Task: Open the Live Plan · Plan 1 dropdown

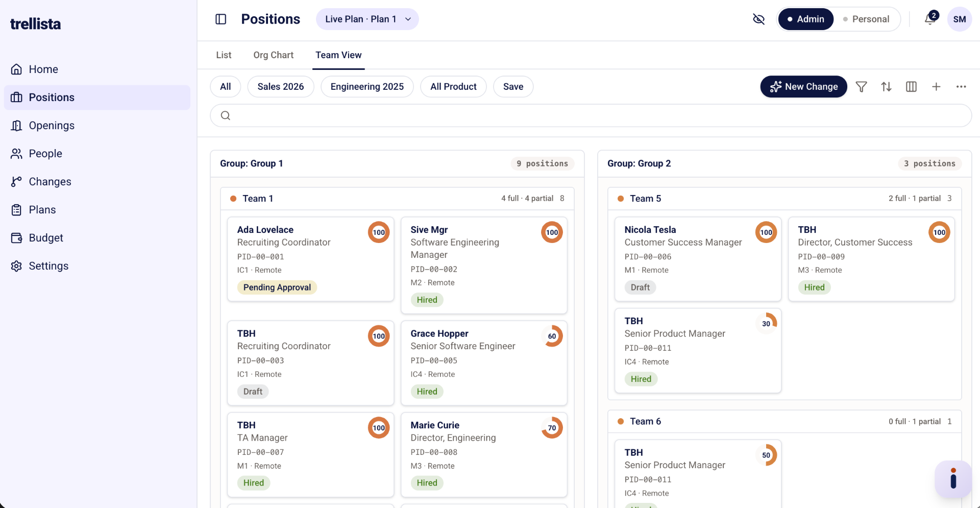Action: tap(367, 19)
